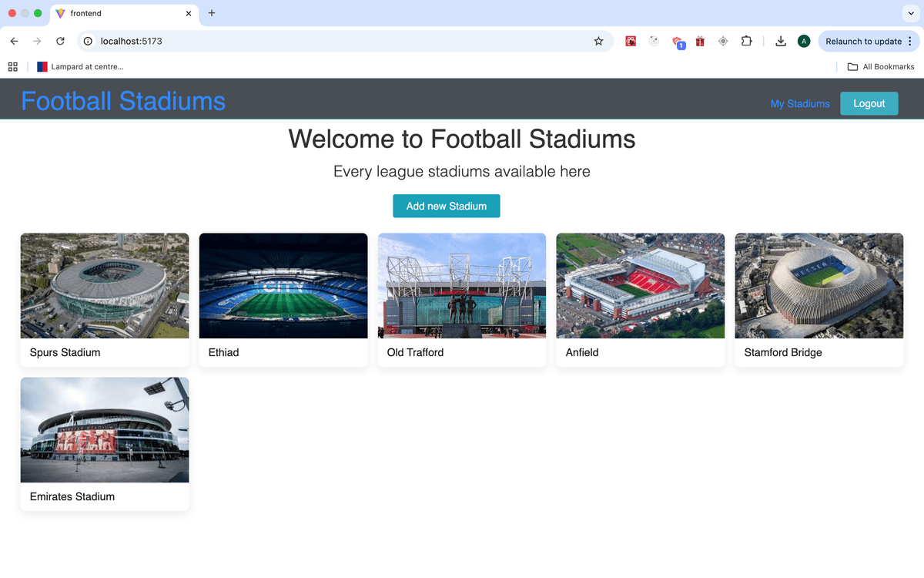The width and height of the screenshot is (924, 578).
Task: Open the red gift box extension icon
Action: 700,42
